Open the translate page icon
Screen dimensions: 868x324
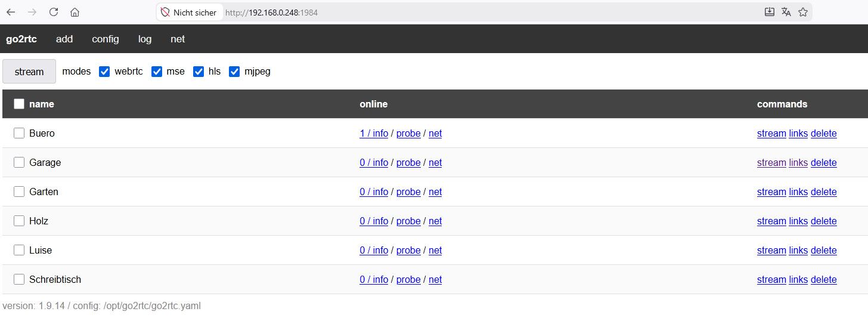point(786,12)
